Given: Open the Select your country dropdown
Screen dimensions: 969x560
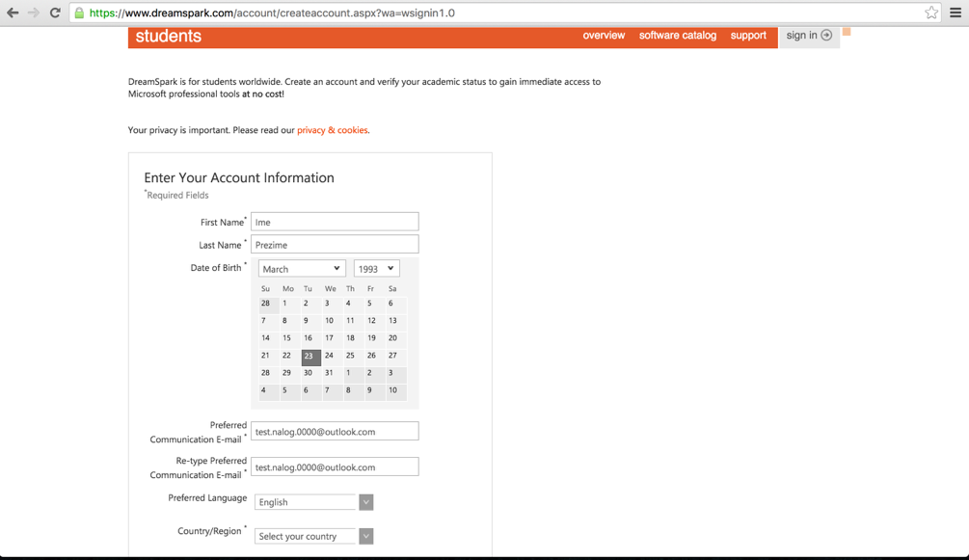Looking at the screenshot, I should [313, 536].
